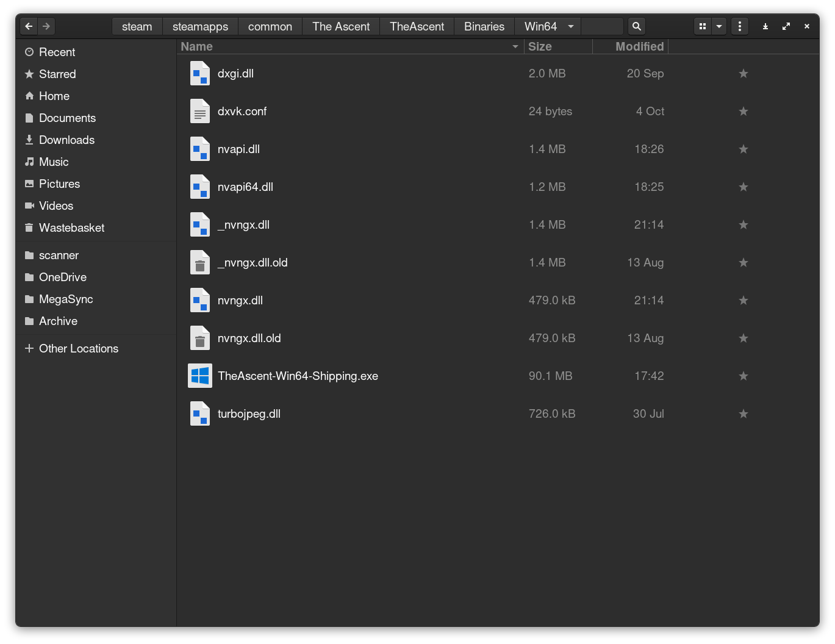Open the search magnifier button
835x644 pixels.
coord(636,26)
